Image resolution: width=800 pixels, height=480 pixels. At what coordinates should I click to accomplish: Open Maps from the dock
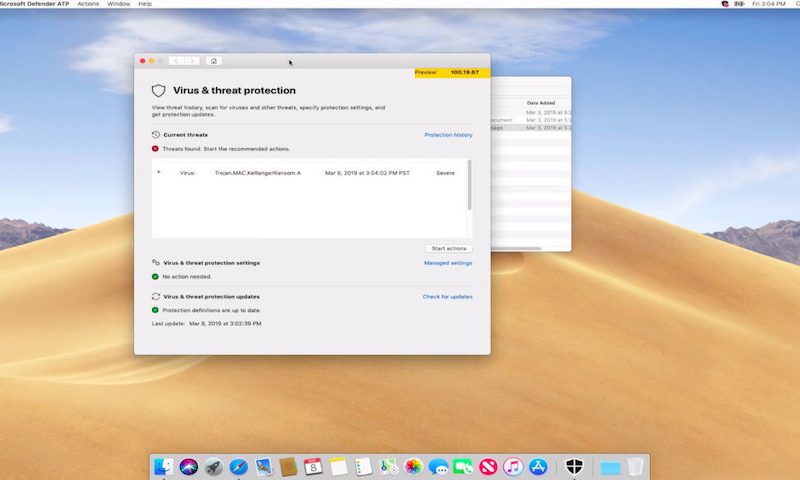388,466
